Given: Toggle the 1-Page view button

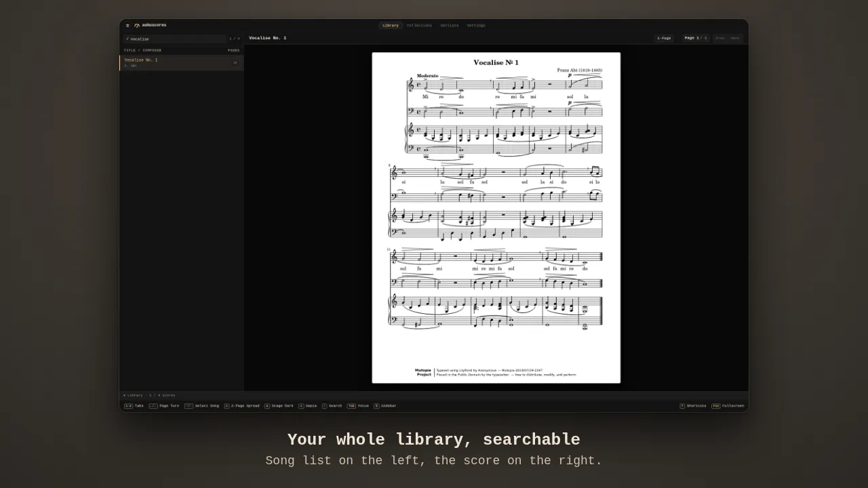Looking at the screenshot, I should (664, 38).
